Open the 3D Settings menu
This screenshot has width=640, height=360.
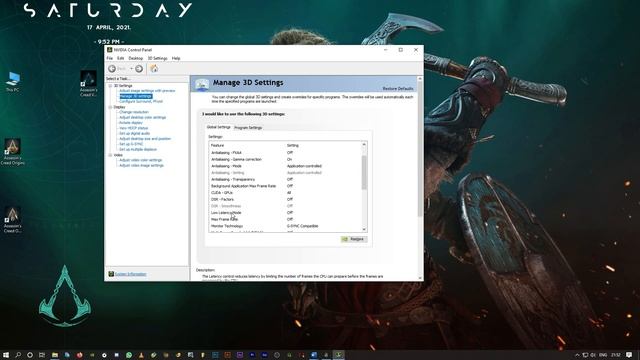click(x=158, y=58)
